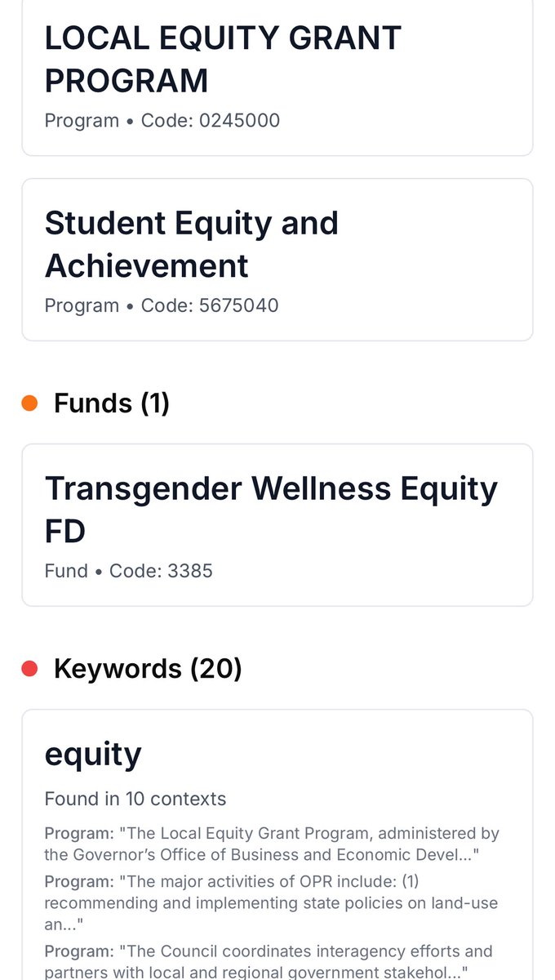
Task: Click the Funds (1) section heading
Action: [x=112, y=403]
